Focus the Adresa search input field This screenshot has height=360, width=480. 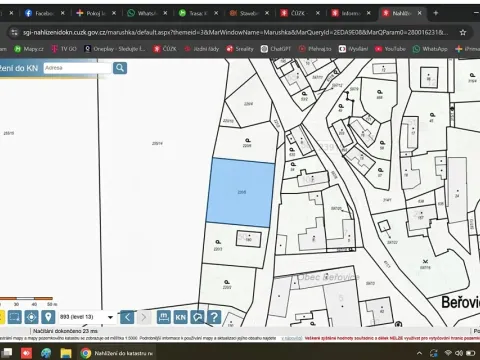point(77,68)
